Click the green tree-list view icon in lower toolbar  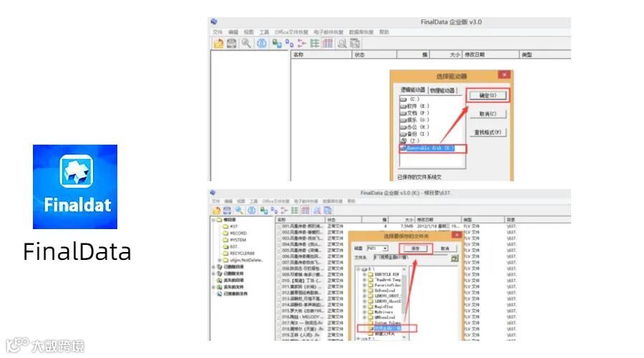[295, 211]
